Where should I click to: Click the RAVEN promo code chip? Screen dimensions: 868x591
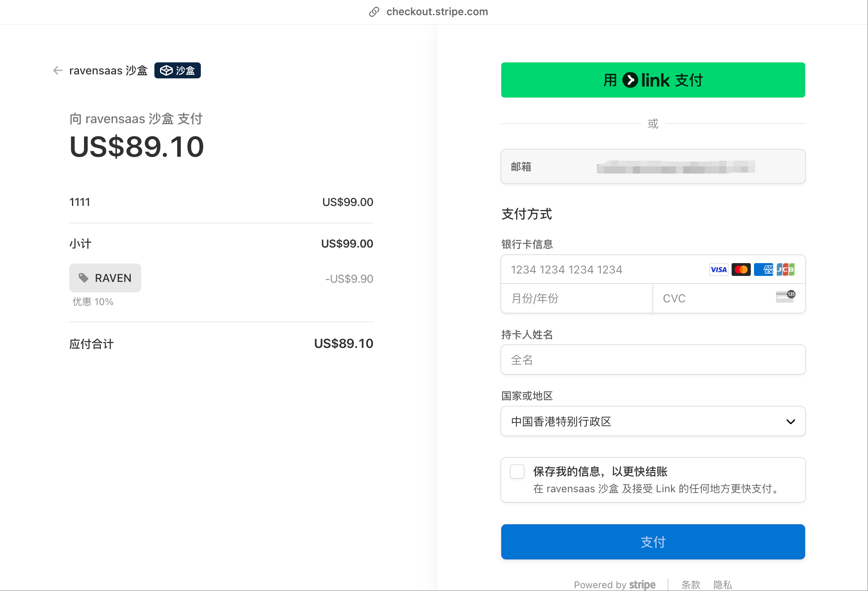pyautogui.click(x=105, y=278)
